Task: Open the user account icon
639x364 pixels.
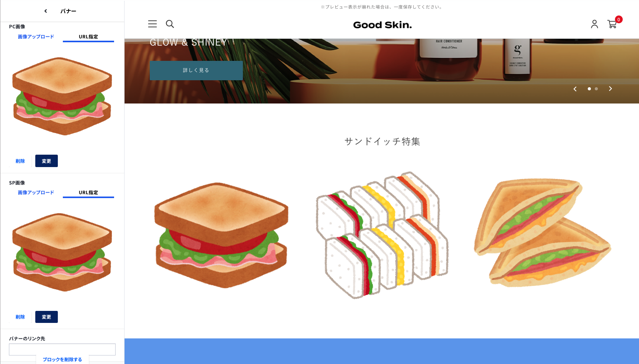Action: pos(594,24)
